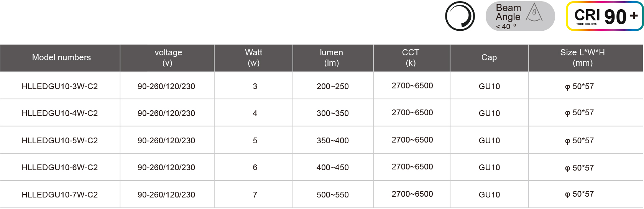The height and width of the screenshot is (209, 644).
Task: Click the 350~400 lumen cell
Action: [x=333, y=141]
